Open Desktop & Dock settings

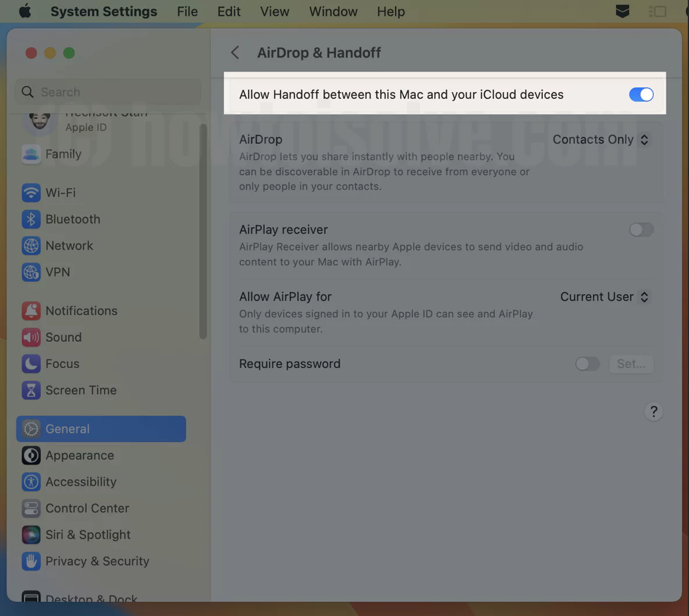(79, 598)
